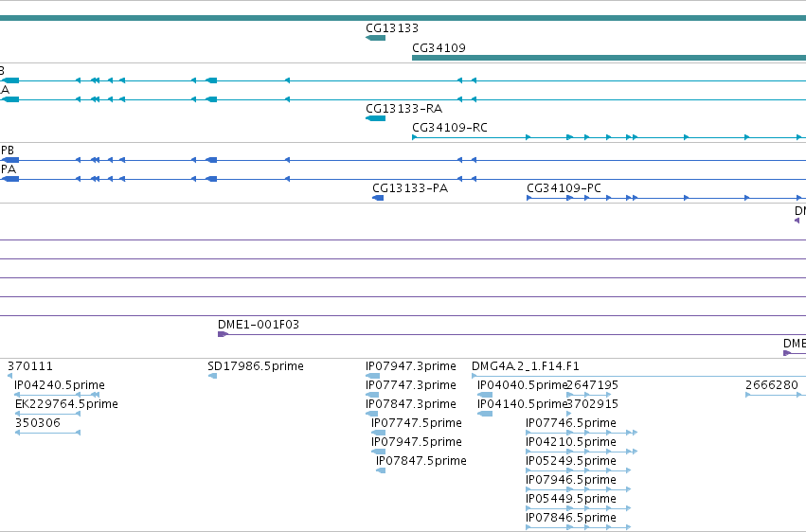Click the IP07746.5prime label
The height and width of the screenshot is (532, 806).
pyautogui.click(x=570, y=423)
